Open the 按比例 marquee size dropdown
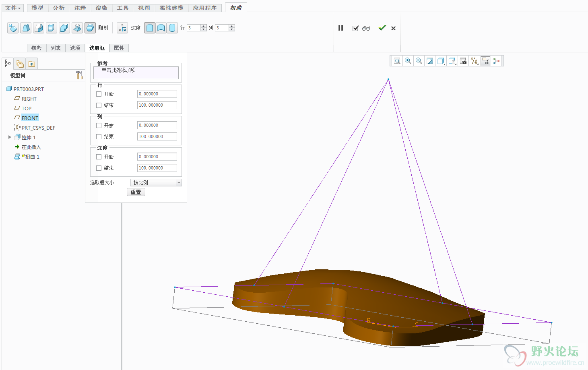The height and width of the screenshot is (370, 588). tap(156, 182)
